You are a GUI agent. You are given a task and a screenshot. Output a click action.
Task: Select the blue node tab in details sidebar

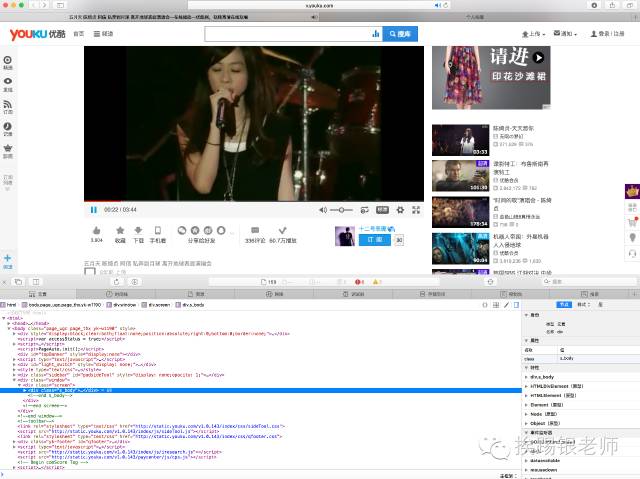(x=564, y=304)
